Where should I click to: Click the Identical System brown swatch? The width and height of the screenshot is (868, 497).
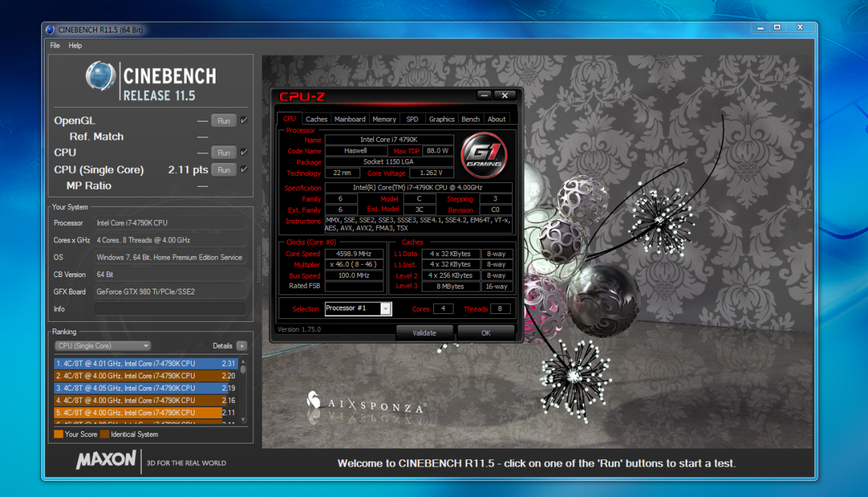point(104,434)
